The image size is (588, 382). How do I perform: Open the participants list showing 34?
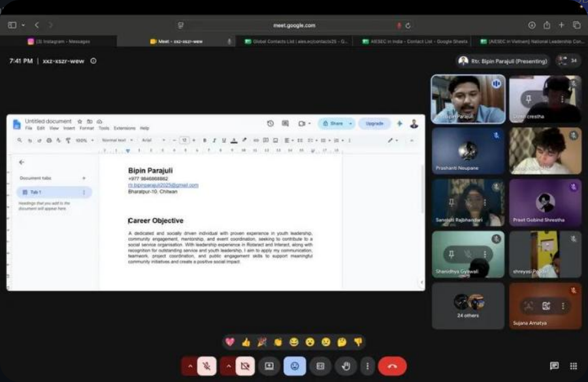pos(568,61)
